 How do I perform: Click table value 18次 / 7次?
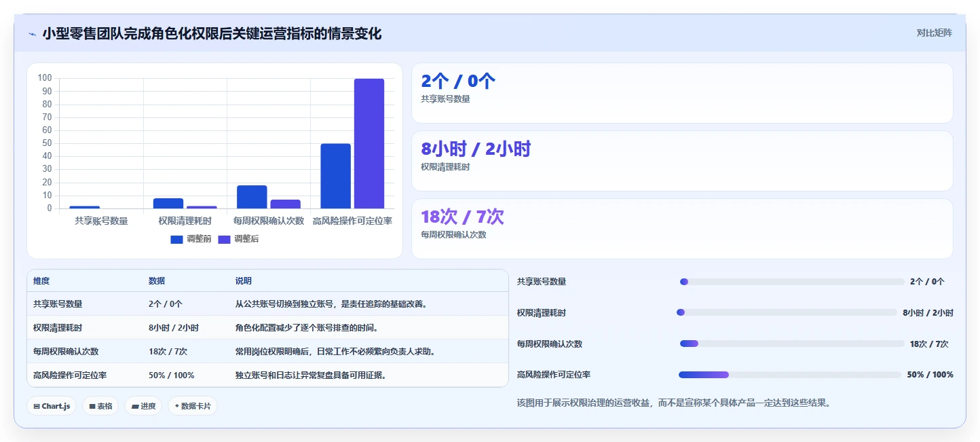168,352
